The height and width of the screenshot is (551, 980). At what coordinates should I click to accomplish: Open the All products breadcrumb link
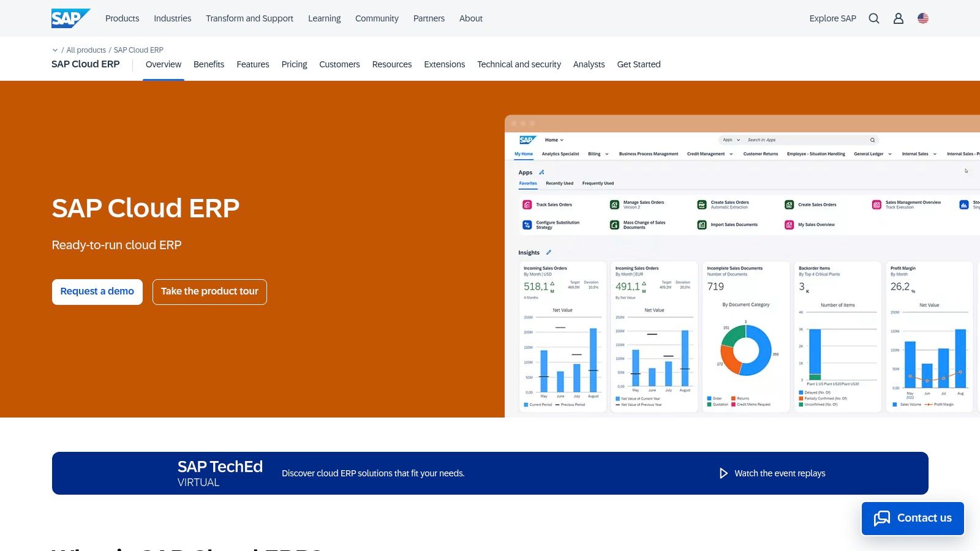pos(86,50)
